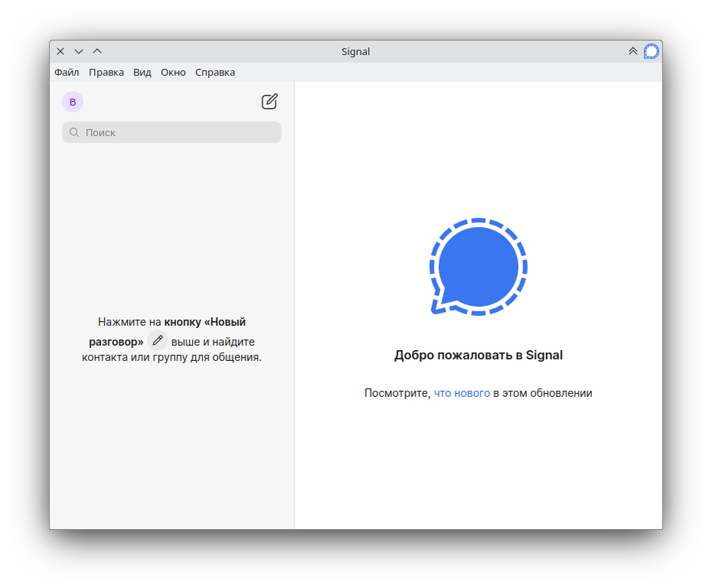
Task: Open the Окно menu
Action: click(x=173, y=72)
